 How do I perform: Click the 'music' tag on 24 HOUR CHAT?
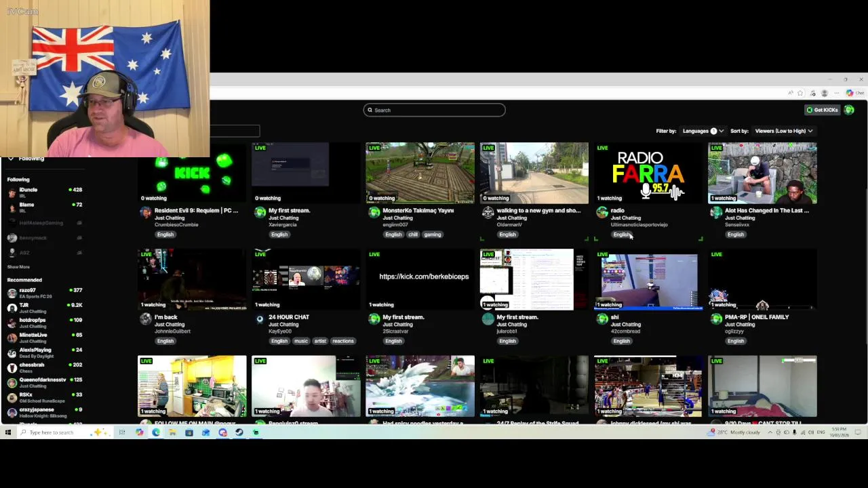tap(300, 341)
